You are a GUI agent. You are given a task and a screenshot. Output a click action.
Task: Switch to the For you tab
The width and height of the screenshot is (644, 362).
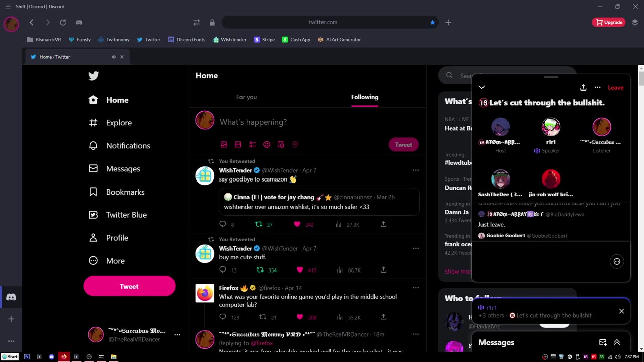pos(247,97)
